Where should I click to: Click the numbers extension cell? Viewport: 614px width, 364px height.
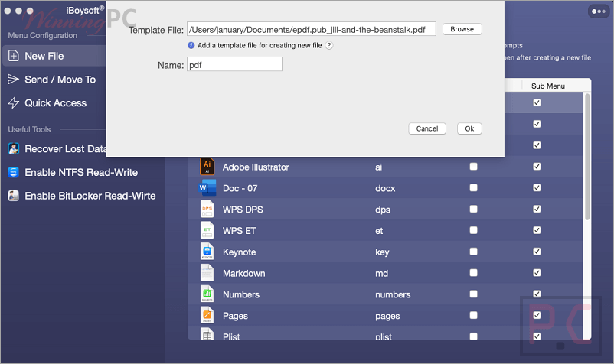point(393,294)
